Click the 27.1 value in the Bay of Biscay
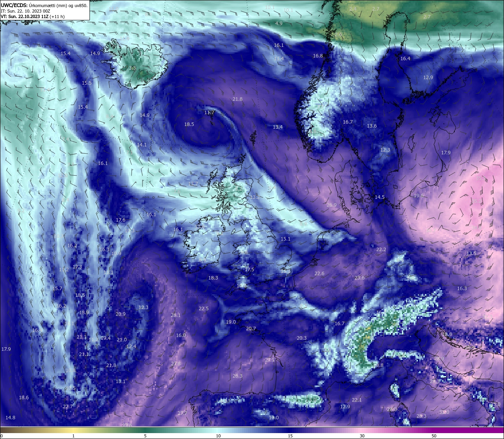Screen dimensions: 504x439 click(x=270, y=360)
